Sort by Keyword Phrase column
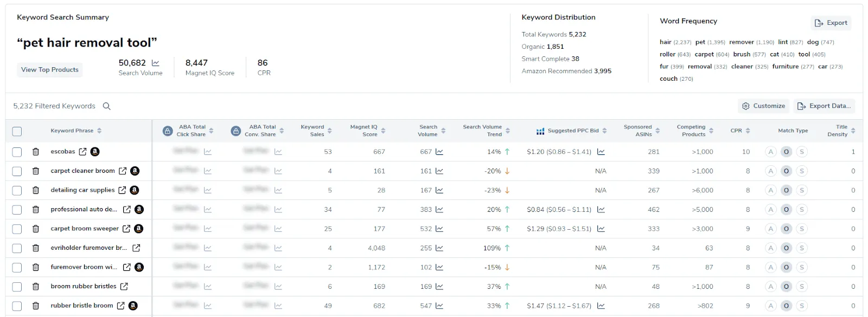Screen dimensions: 868x317 pyautogui.click(x=99, y=131)
